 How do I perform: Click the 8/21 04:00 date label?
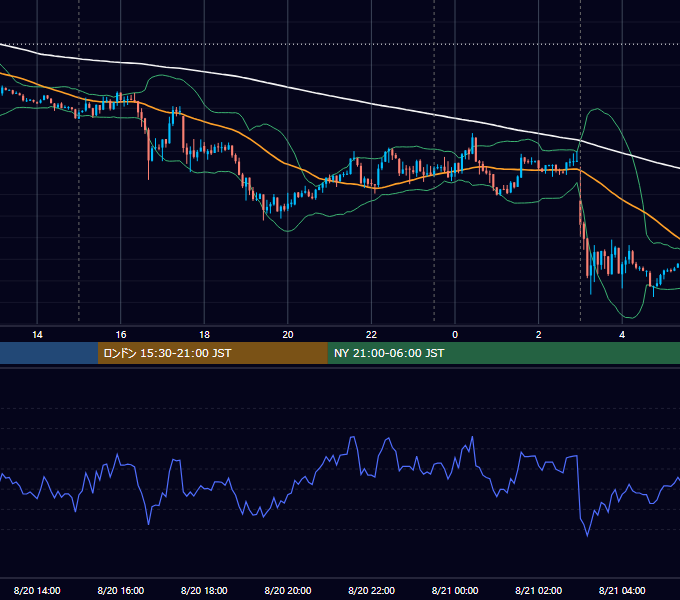pos(622,590)
